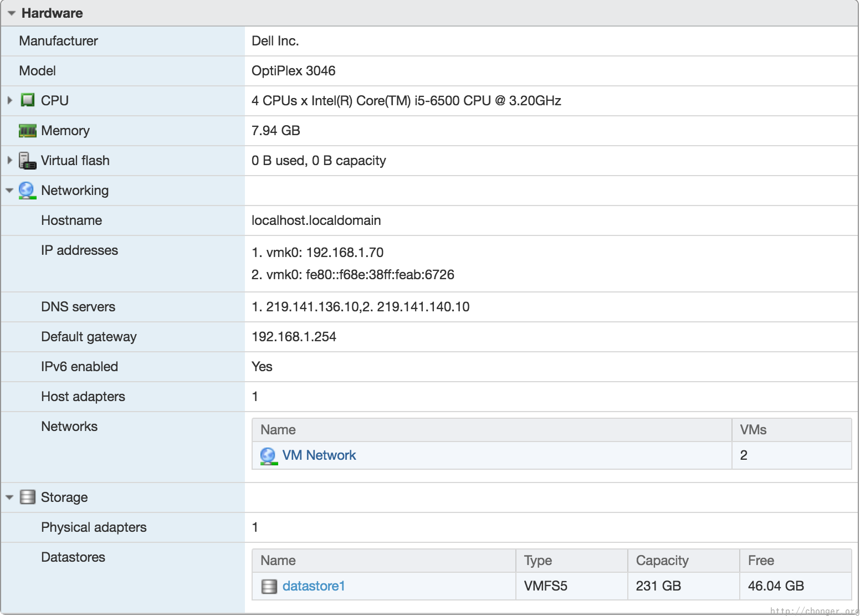Click the CPU processor icon
Viewport: 860px width, 616px height.
27,100
